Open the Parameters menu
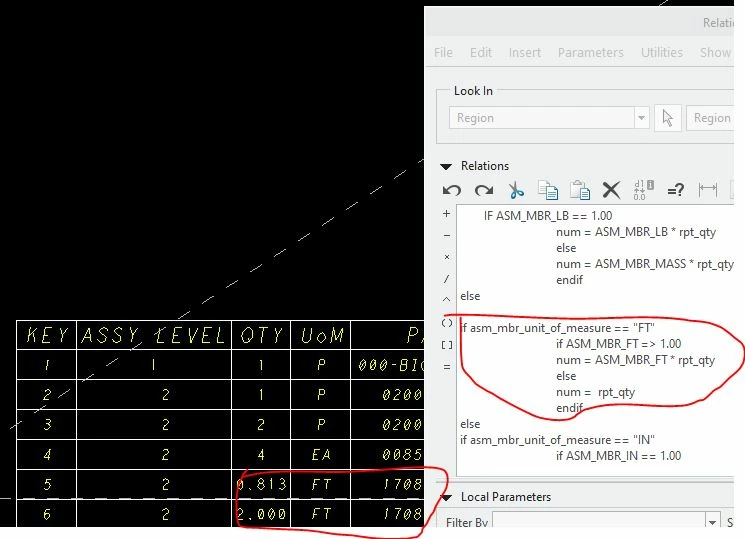The height and width of the screenshot is (539, 745). 591,52
